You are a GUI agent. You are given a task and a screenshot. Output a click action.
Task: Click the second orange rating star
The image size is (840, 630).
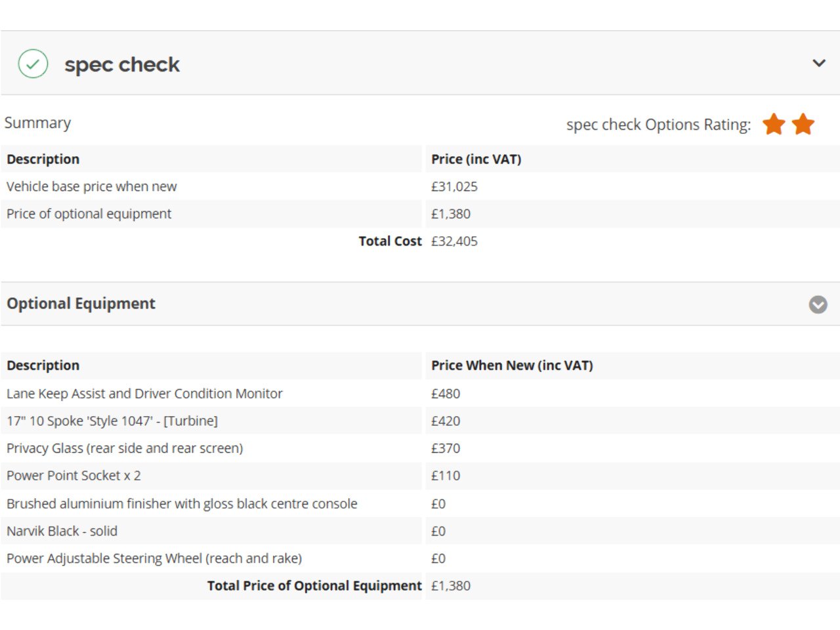click(803, 124)
